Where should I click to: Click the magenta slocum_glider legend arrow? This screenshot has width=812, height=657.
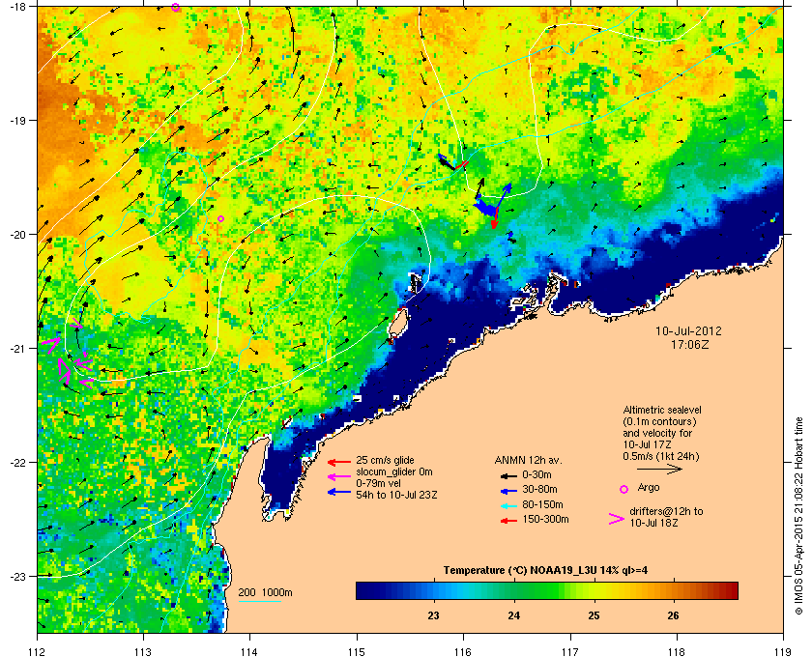339,476
